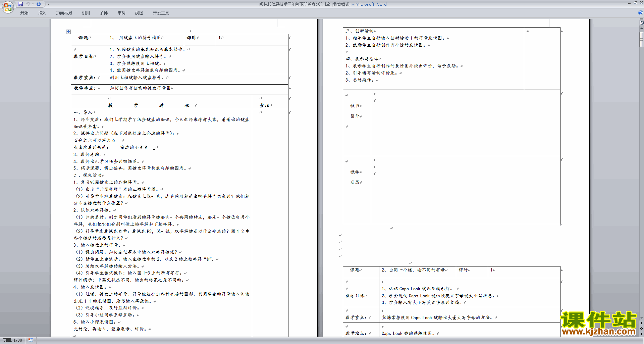Screen dimensions: 644x344
Task: Click the line '5、输入小猪表情图'
Action: tap(96, 322)
